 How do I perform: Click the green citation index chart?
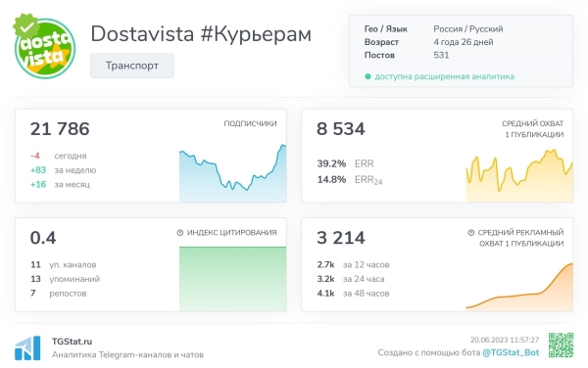point(232,279)
